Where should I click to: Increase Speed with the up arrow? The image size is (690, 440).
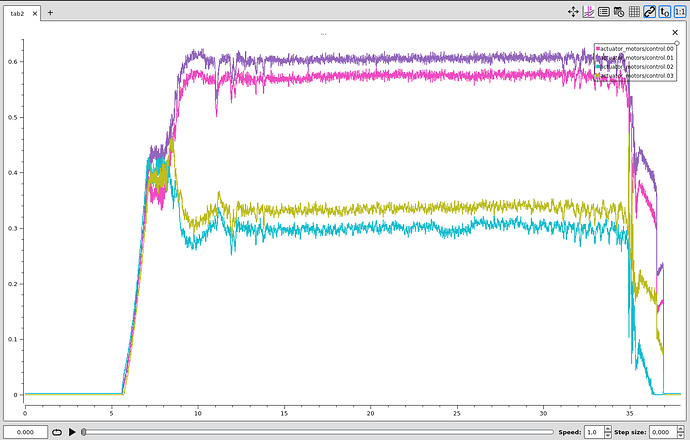pos(608,429)
